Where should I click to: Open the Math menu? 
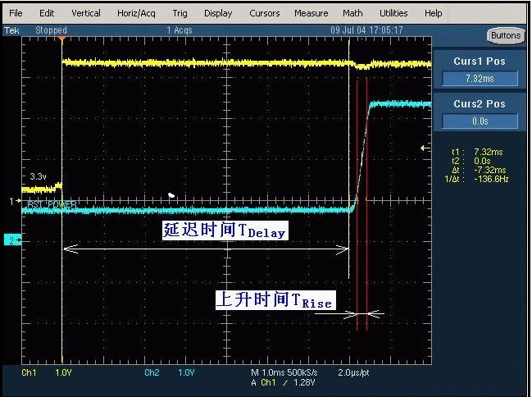pyautogui.click(x=352, y=13)
